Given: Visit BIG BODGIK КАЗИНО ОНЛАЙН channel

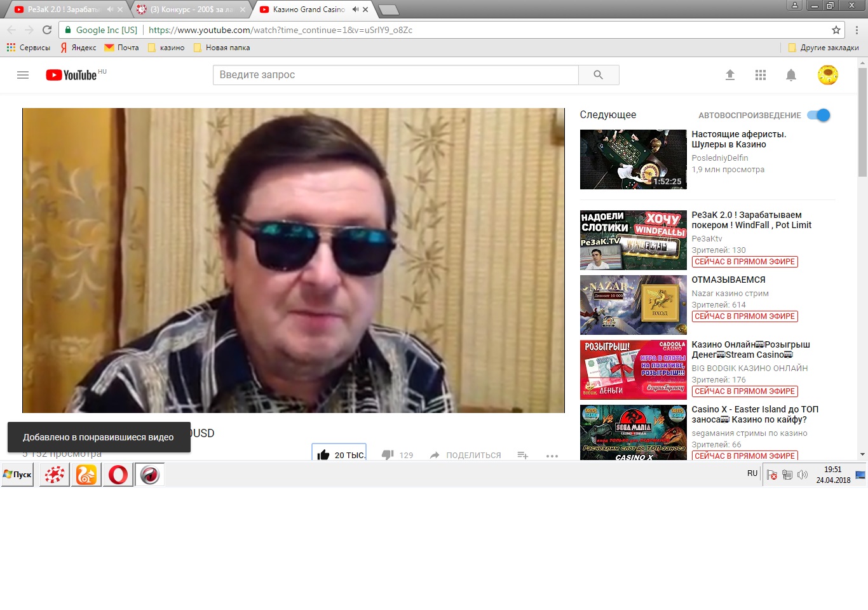Looking at the screenshot, I should point(750,369).
